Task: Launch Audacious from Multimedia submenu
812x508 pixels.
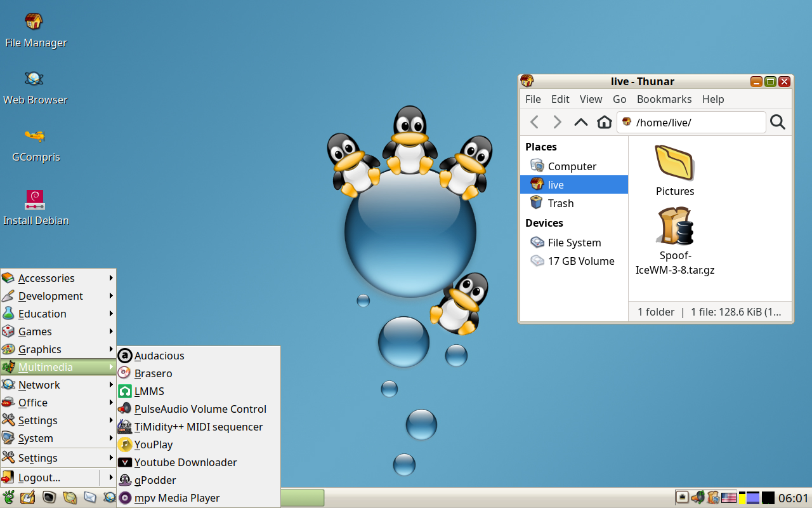Action: (199, 356)
